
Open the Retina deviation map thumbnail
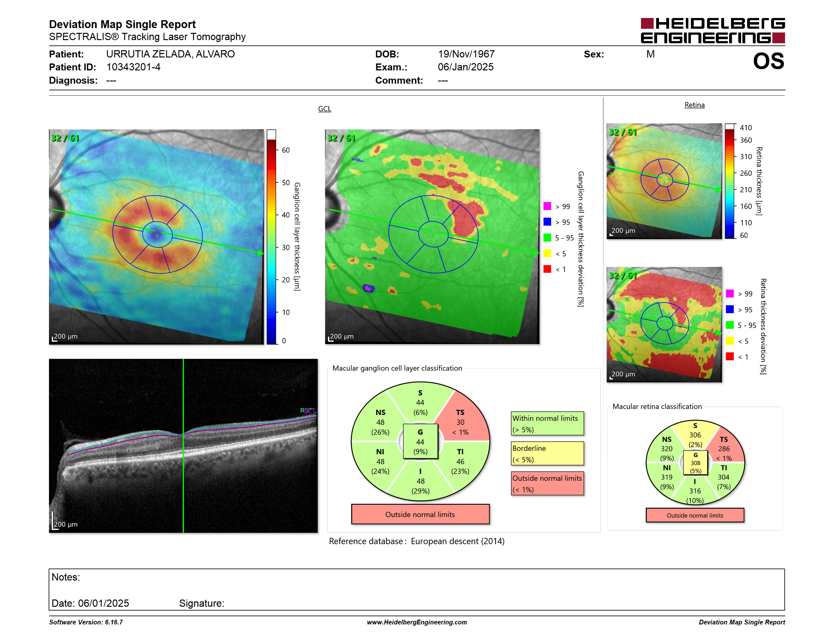click(x=664, y=324)
